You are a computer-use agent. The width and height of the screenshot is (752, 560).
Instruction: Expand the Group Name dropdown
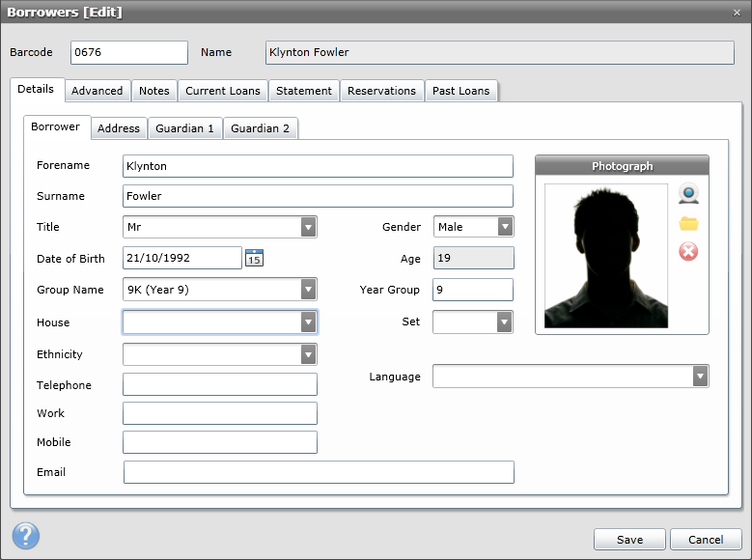pyautogui.click(x=308, y=289)
